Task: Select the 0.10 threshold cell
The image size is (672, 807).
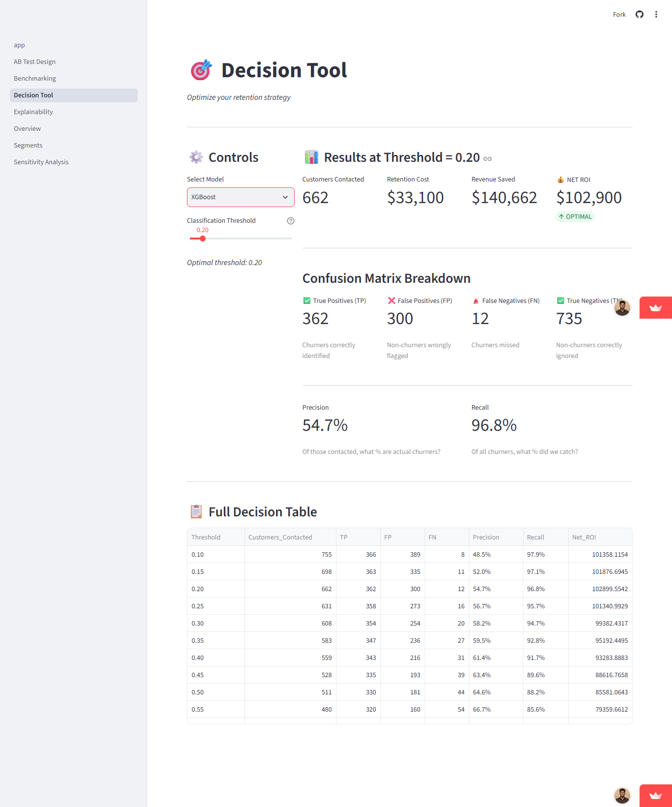Action: coord(216,554)
